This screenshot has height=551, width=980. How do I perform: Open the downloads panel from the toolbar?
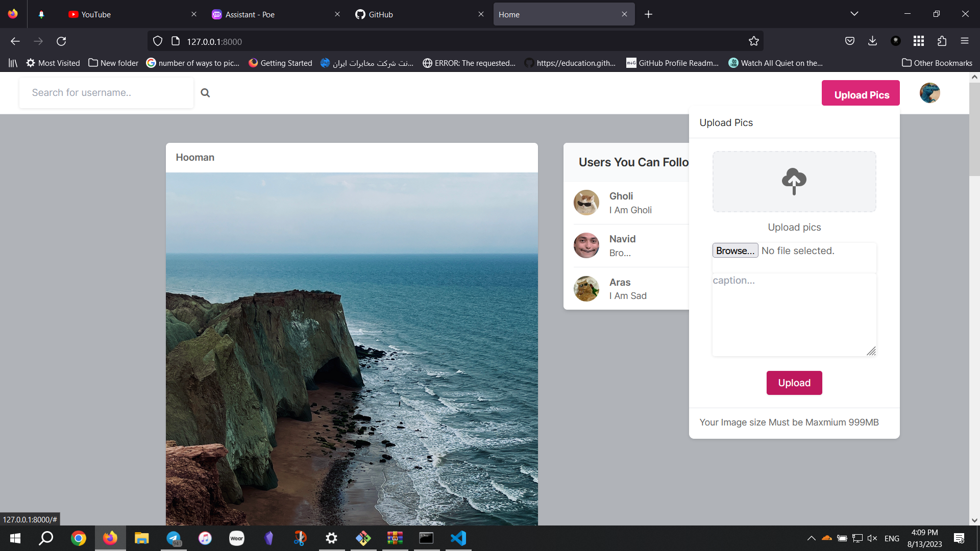click(x=872, y=41)
